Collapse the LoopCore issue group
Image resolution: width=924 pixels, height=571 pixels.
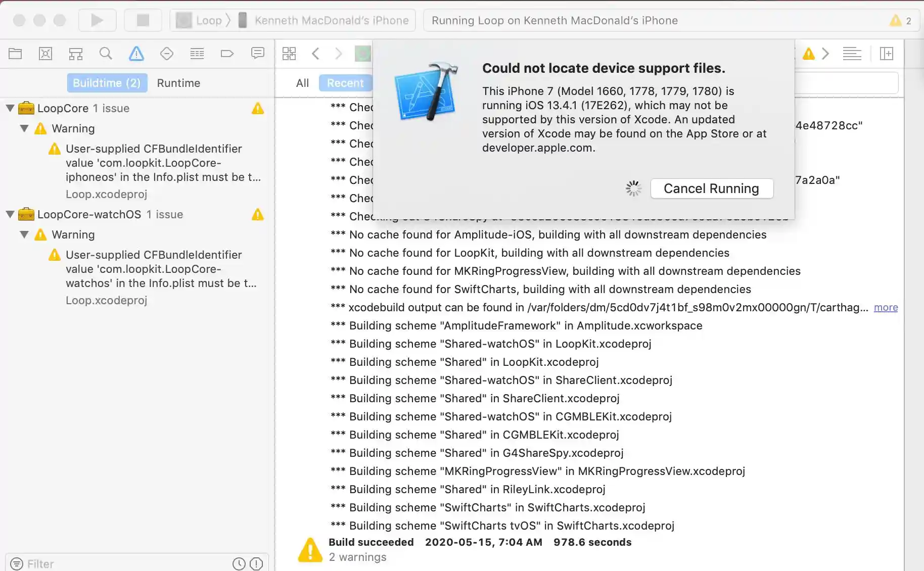(x=9, y=108)
